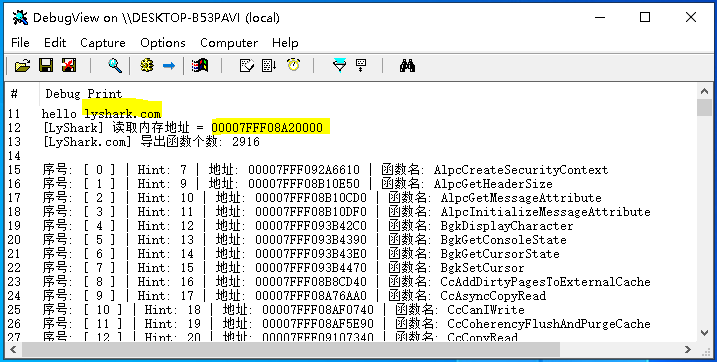Screen dimensions: 717x362
Task: Select the AlpcCreateSecurityContext row
Action: [351, 170]
